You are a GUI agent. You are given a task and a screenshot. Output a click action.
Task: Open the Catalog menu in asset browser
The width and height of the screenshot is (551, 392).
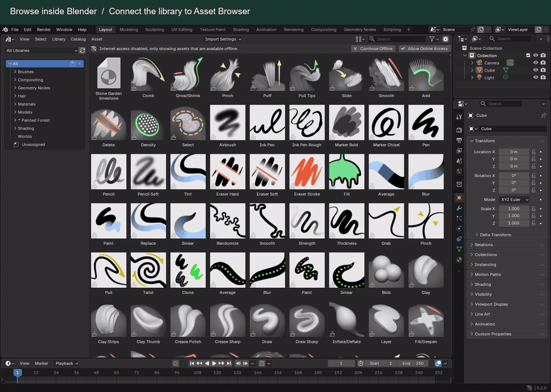[78, 39]
